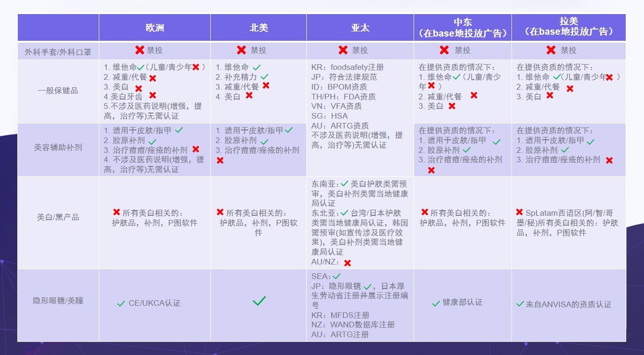Image resolution: width=644 pixels, height=355 pixels.
Task: Click the big green checkmark in 北美 隐形眼镜 cell
Action: pos(259,301)
